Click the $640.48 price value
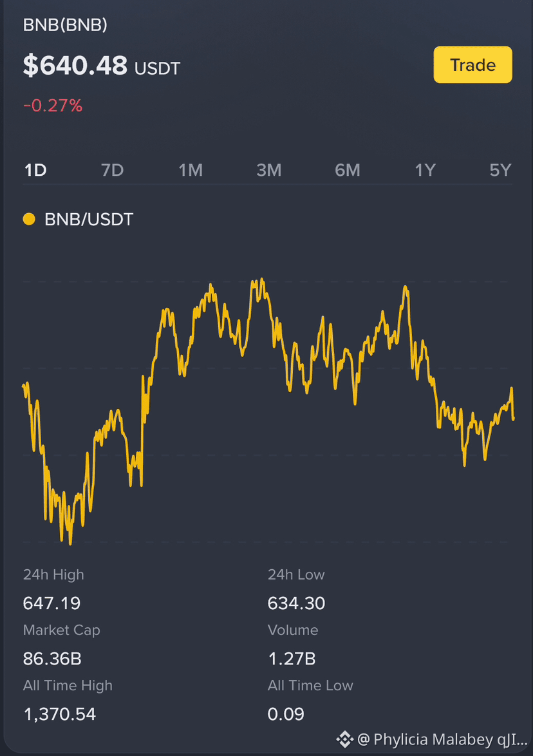Viewport: 533px width, 756px height. point(75,66)
